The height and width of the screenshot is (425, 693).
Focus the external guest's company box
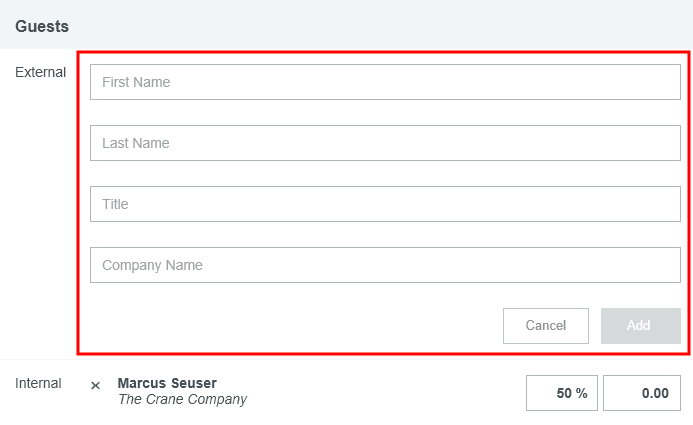coord(385,265)
